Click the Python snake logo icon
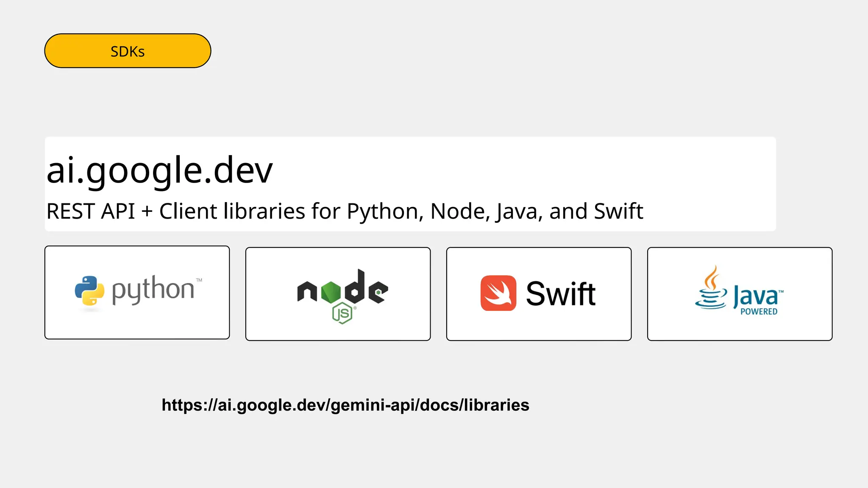Viewport: 868px width, 488px height. (89, 291)
